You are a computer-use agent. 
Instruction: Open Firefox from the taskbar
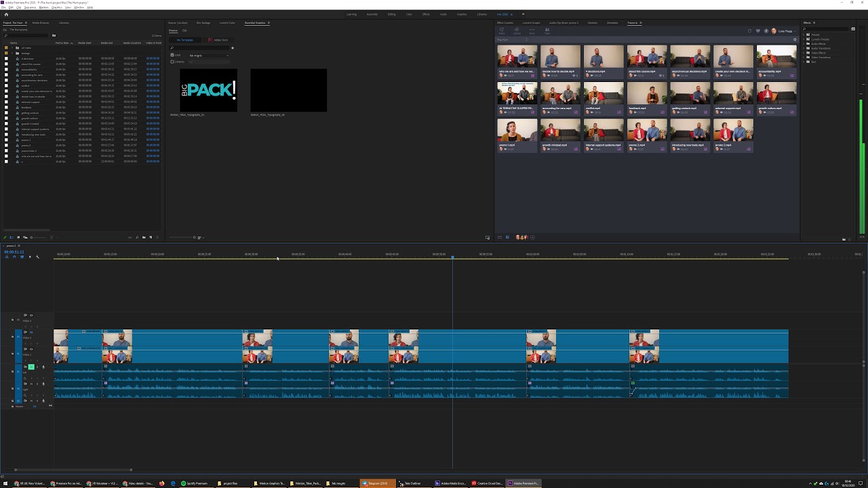point(161,483)
